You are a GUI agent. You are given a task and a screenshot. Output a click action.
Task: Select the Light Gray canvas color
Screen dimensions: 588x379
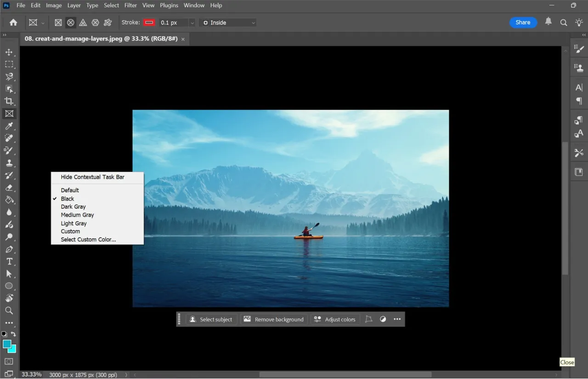coord(73,223)
